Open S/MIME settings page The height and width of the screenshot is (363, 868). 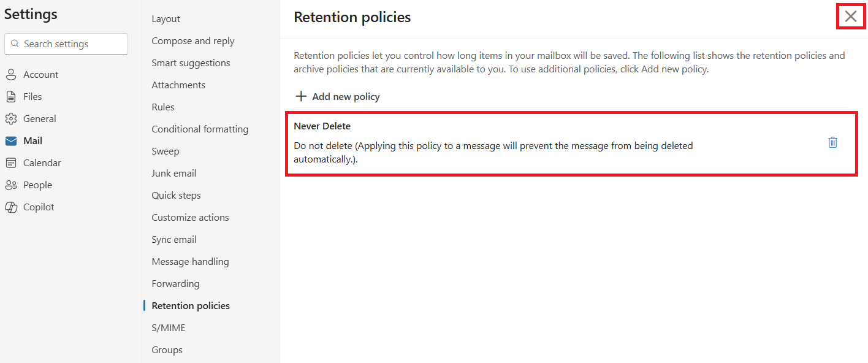[x=169, y=328]
